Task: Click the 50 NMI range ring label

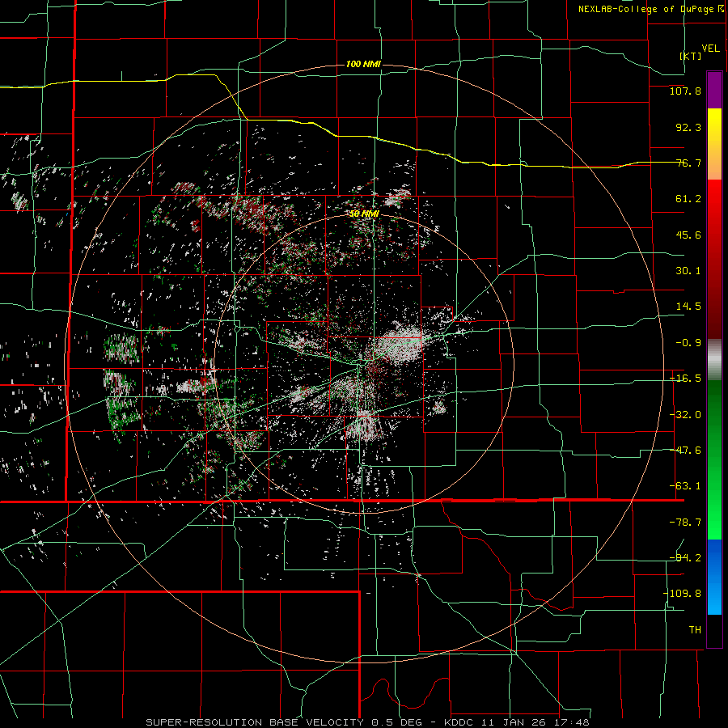Action: coord(364,214)
